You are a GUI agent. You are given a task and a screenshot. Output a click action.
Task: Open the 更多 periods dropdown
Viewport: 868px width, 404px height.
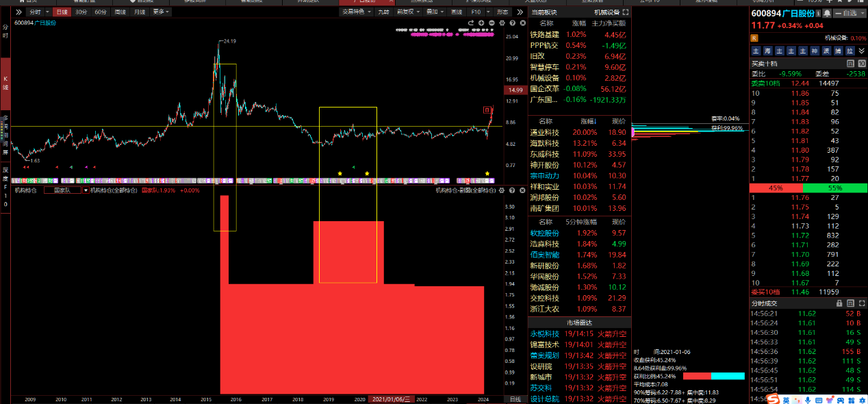161,12
